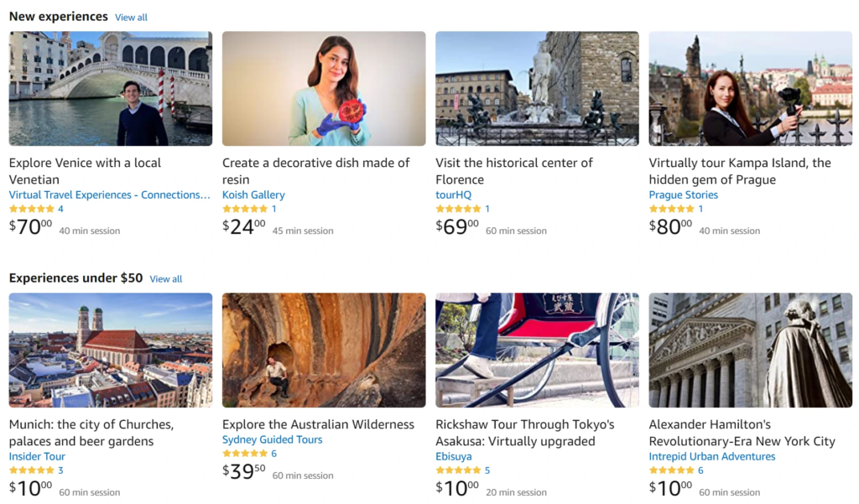This screenshot has width=859, height=504.
Task: Click the decorative resin dish thumbnail
Action: point(324,88)
